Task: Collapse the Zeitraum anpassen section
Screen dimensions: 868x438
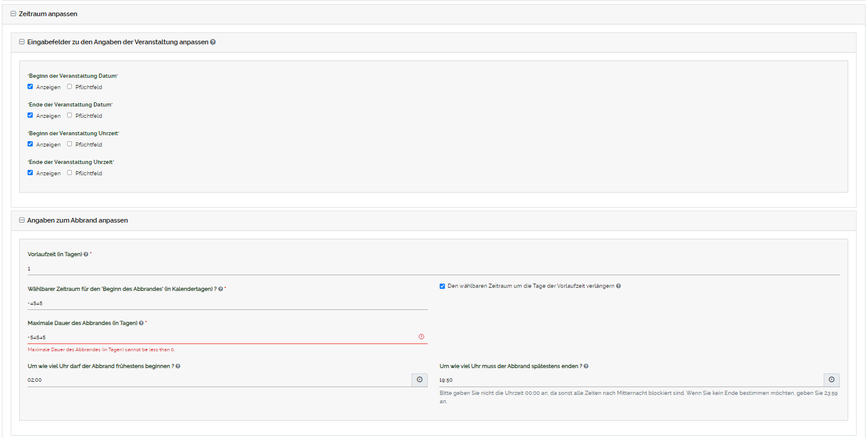Action: 13,14
